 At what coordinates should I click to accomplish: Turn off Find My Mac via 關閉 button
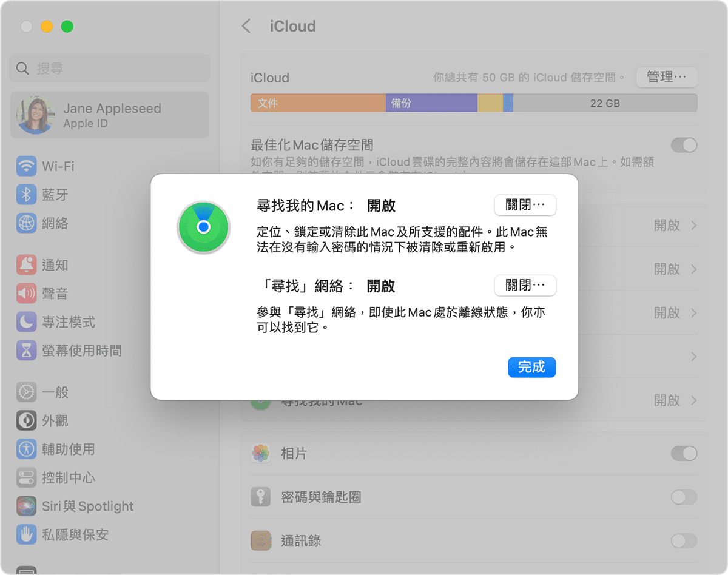point(525,205)
